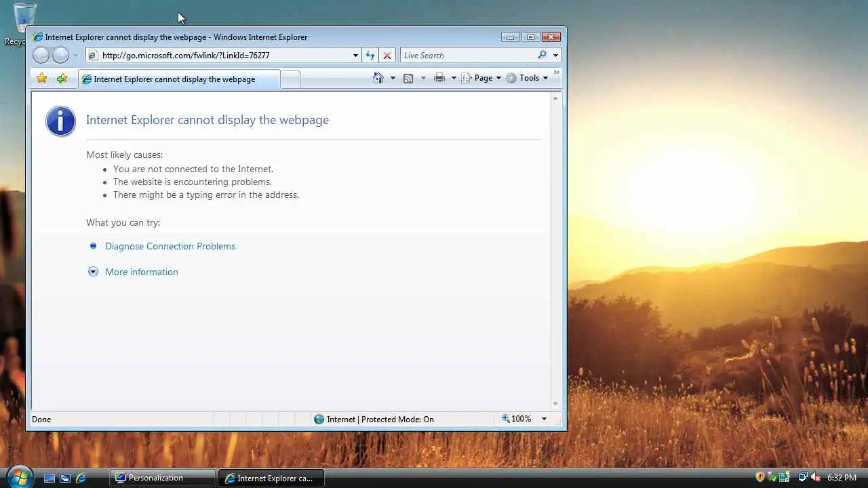Click "You are not connected to the Internet." text
Screen dimensions: 868x488
click(193, 169)
